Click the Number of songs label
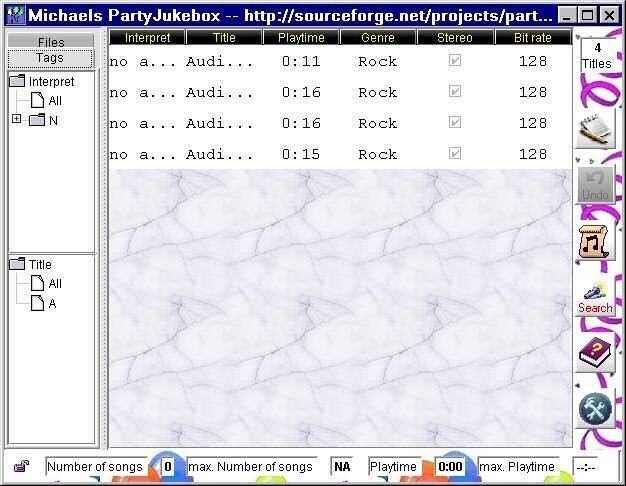Screen dimensions: 626x486 [95, 466]
